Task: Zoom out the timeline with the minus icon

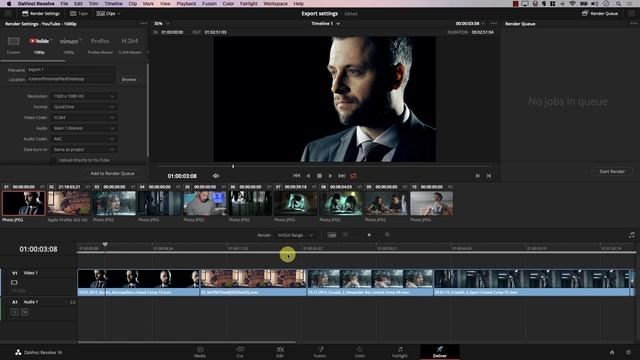Action: 345,235
